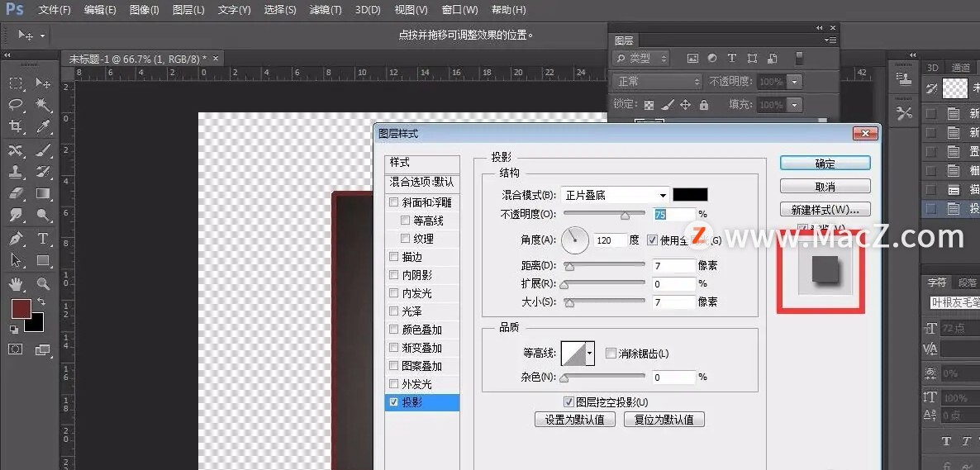Image resolution: width=980 pixels, height=470 pixels.
Task: Click 新建样式(W)... button
Action: pos(825,209)
